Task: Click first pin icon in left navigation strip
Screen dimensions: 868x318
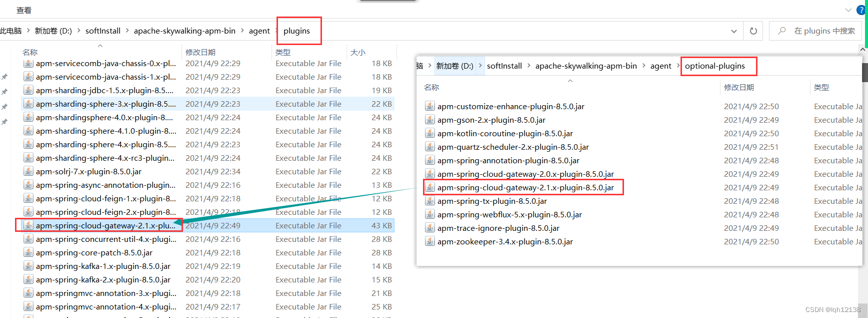Action: 4,77
